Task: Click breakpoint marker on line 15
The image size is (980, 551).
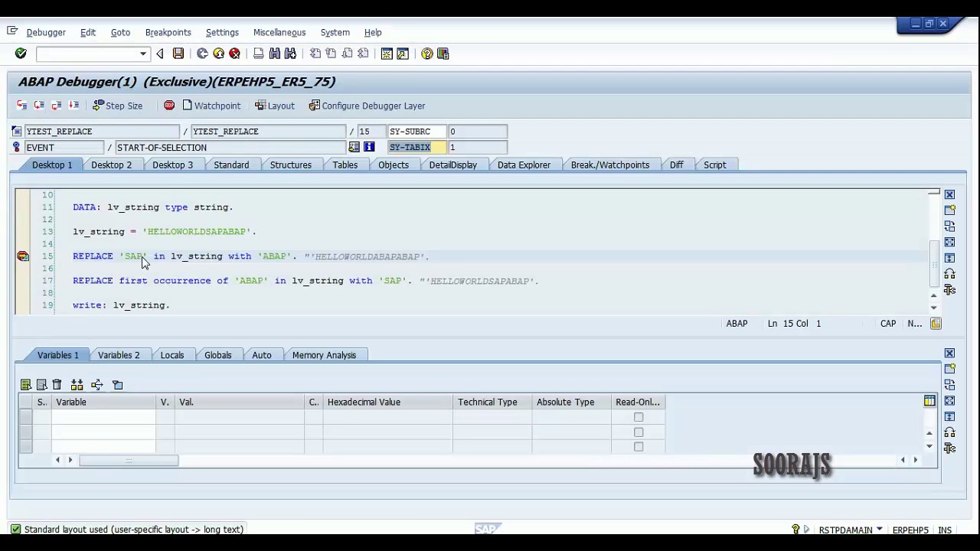Action: pos(23,256)
